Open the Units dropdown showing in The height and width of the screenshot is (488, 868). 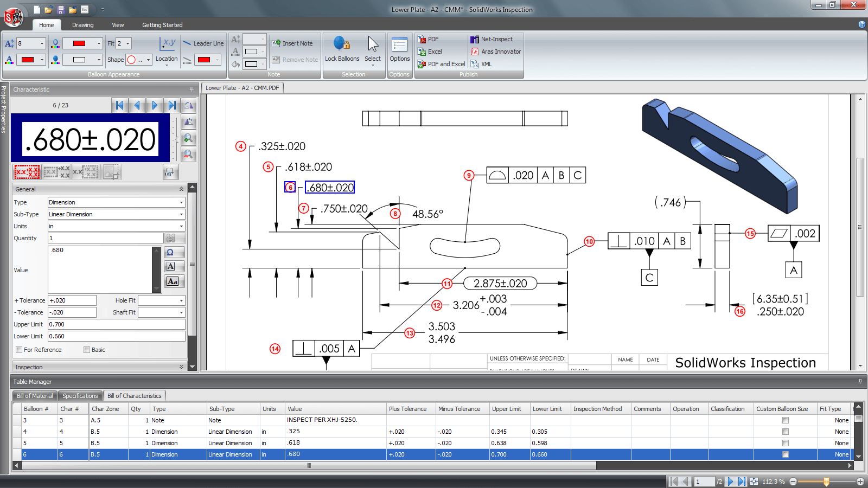(181, 226)
